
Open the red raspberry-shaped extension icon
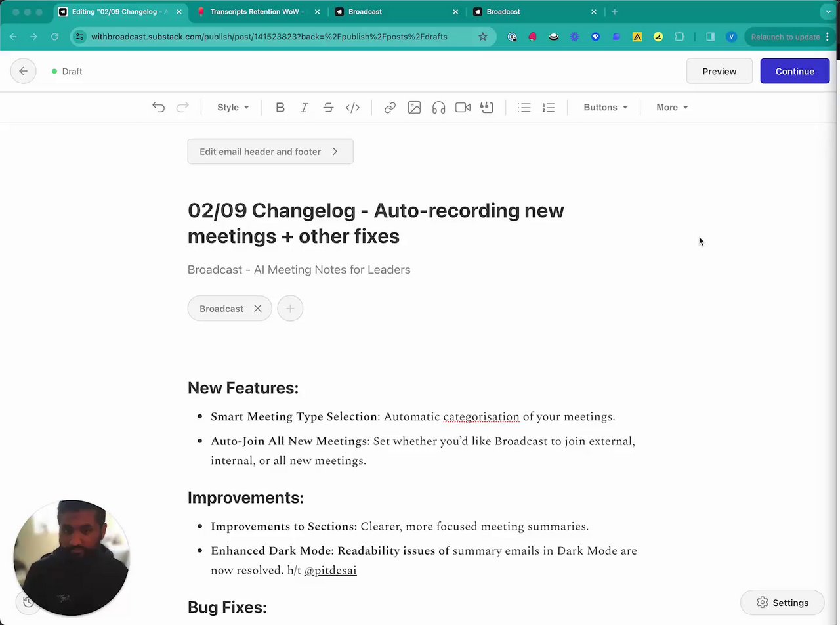pyautogui.click(x=533, y=37)
